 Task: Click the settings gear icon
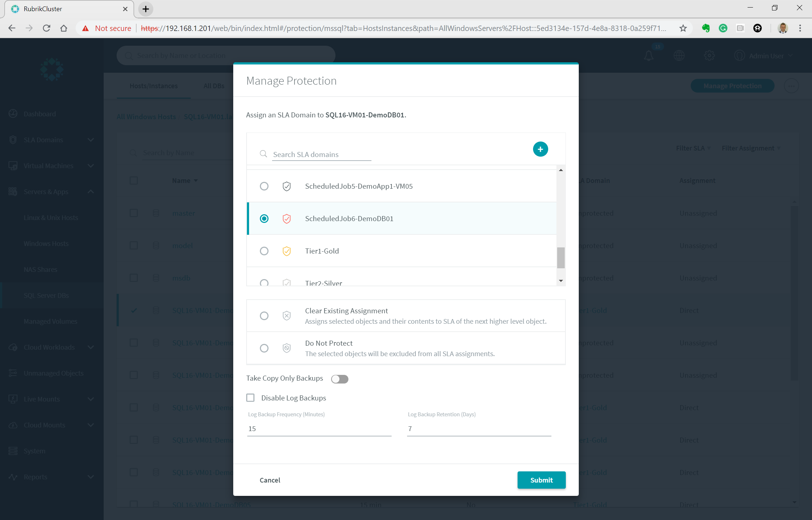click(709, 55)
